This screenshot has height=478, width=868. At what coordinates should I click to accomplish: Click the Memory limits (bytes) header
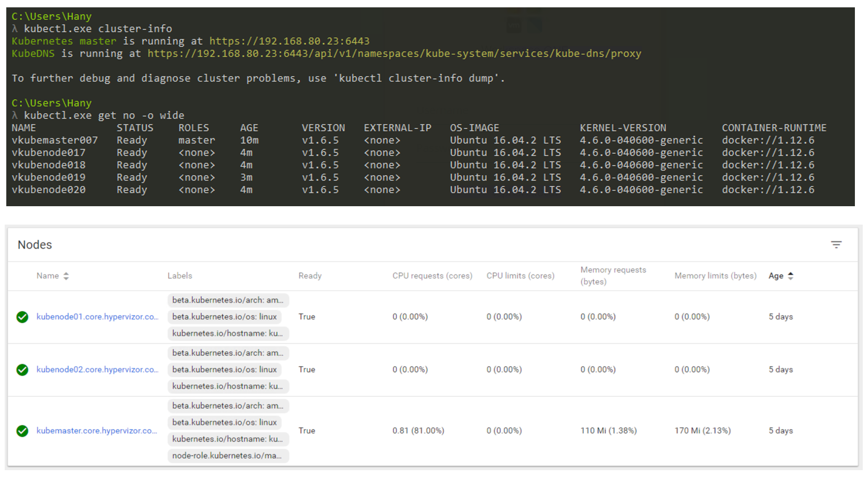coord(715,276)
